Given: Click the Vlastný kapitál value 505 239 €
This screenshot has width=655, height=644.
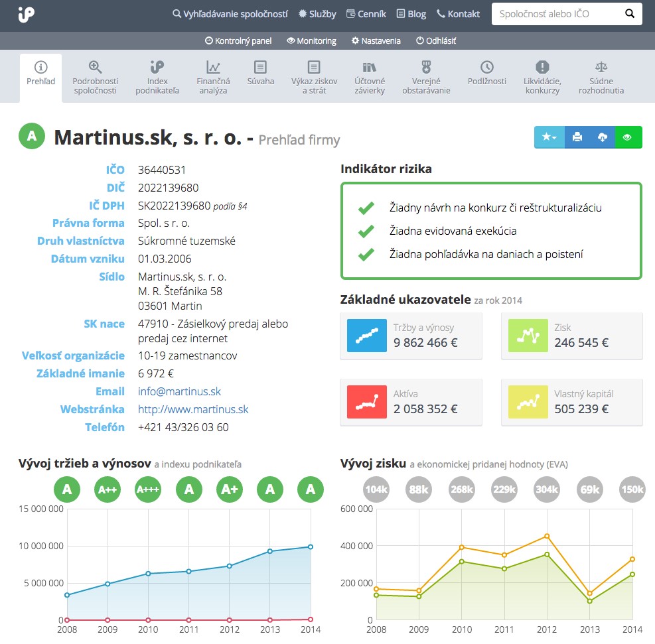Looking at the screenshot, I should (x=581, y=409).
